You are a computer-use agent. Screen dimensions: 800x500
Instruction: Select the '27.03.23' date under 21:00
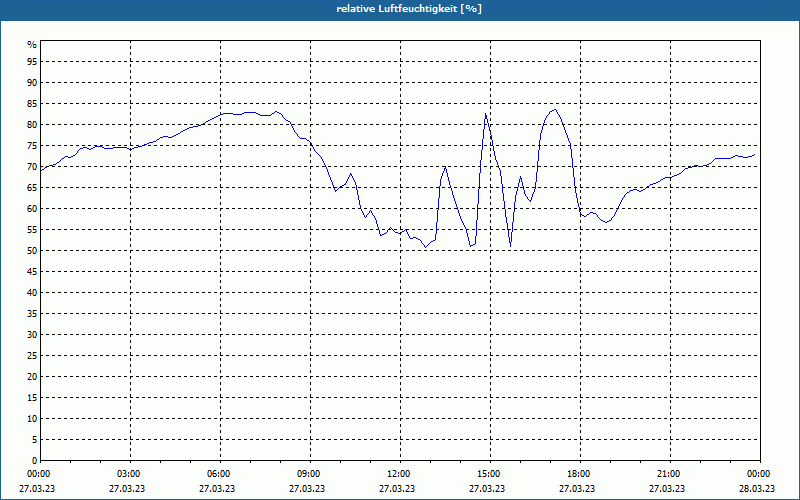point(667,488)
